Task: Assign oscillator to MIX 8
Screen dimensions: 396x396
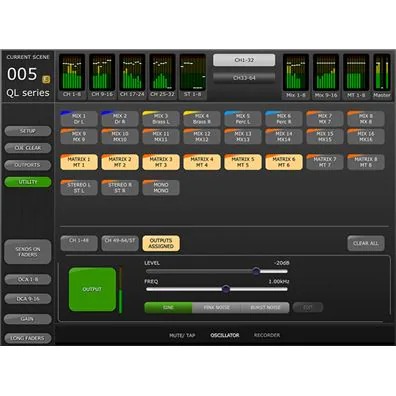Action: point(366,119)
